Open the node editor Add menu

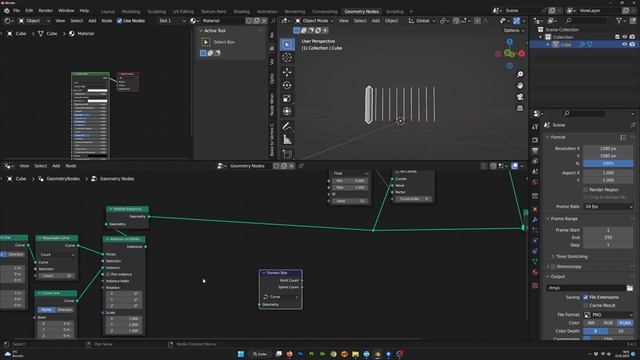(x=56, y=166)
